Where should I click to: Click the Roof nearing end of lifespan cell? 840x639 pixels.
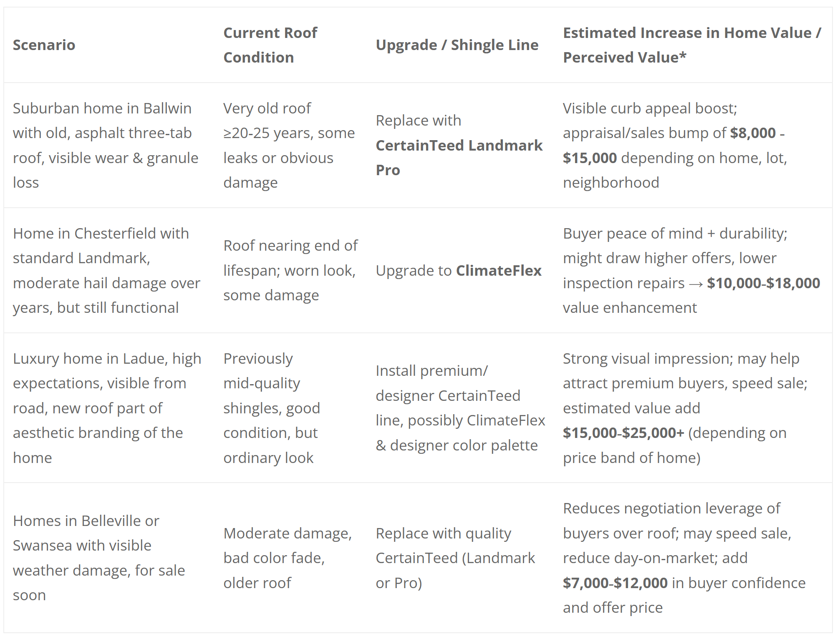[x=290, y=270]
